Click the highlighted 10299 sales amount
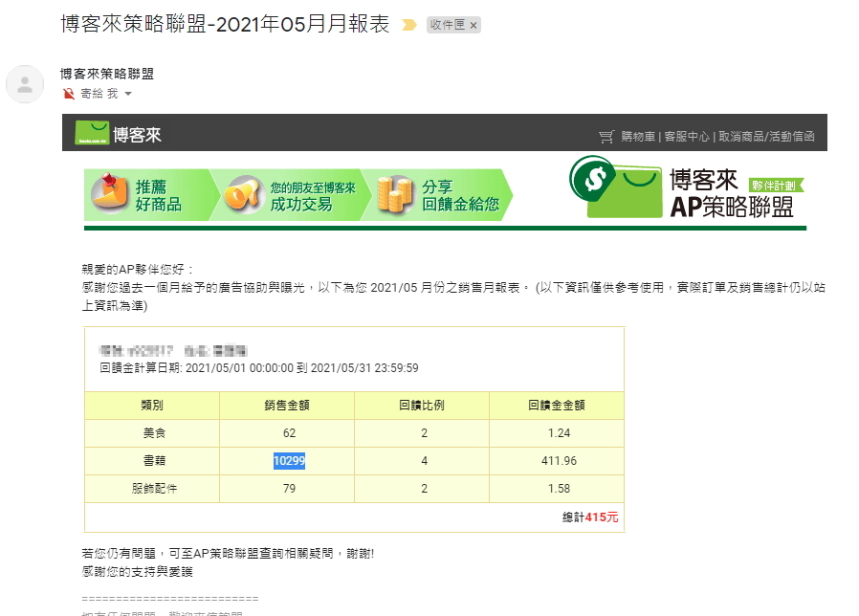Viewport: 859px width, 616px height. [289, 461]
